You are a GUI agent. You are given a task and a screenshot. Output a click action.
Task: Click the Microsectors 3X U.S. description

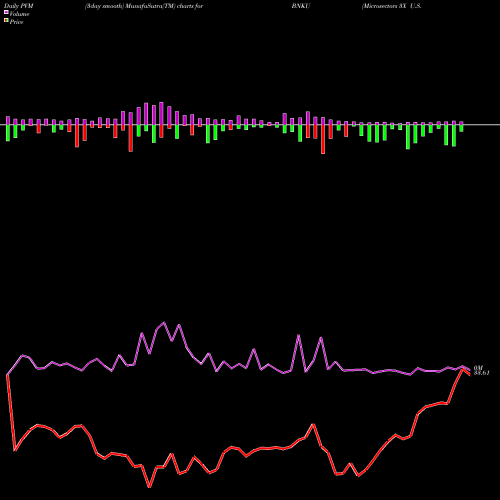(392, 6)
